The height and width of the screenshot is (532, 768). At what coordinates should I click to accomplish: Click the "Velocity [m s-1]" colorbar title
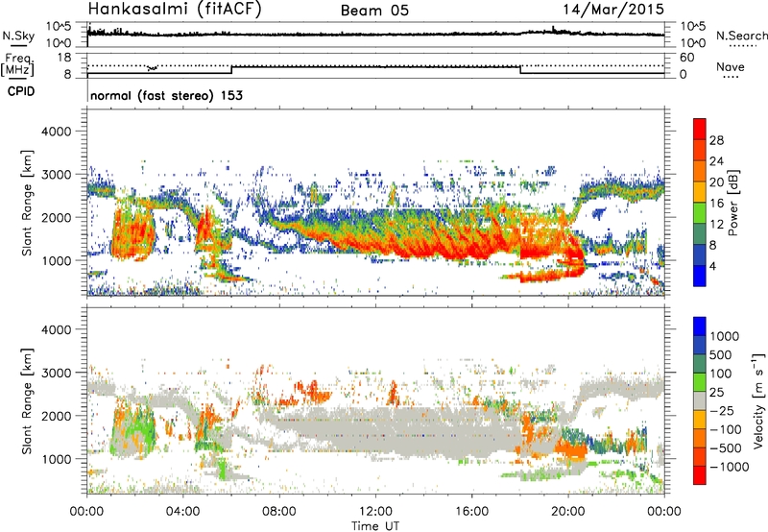pyautogui.click(x=758, y=400)
